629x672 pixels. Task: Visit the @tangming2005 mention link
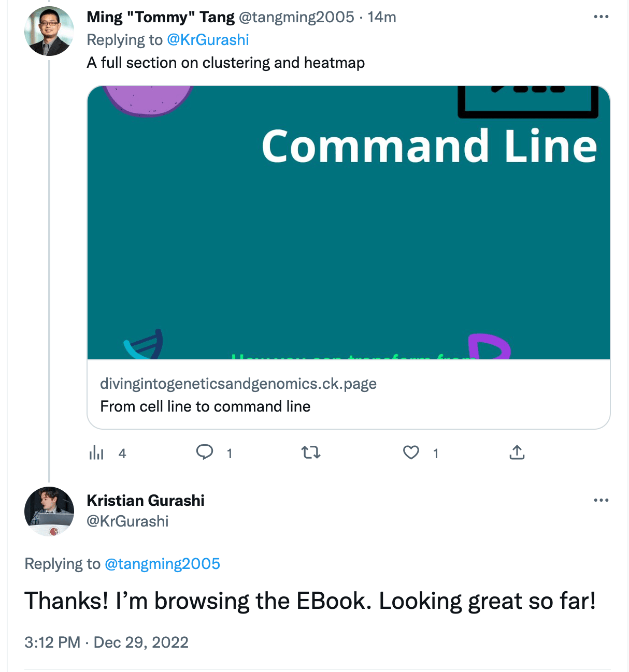coord(162,564)
